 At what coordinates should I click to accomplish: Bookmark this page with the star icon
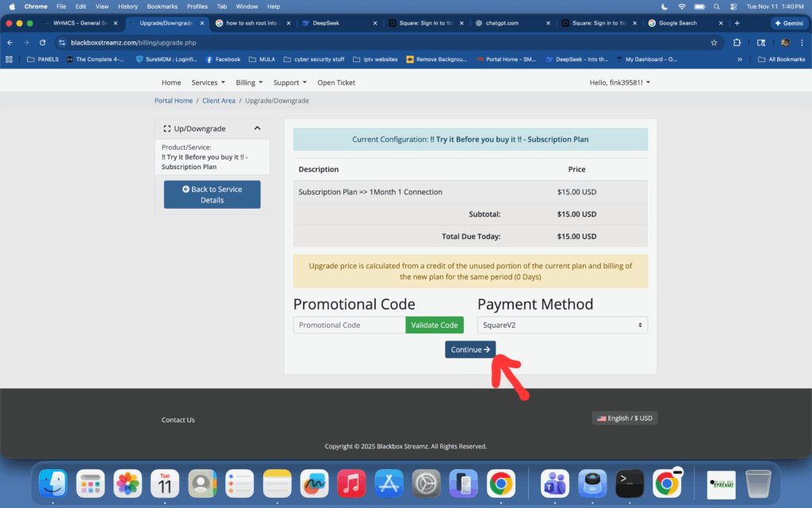tap(714, 42)
